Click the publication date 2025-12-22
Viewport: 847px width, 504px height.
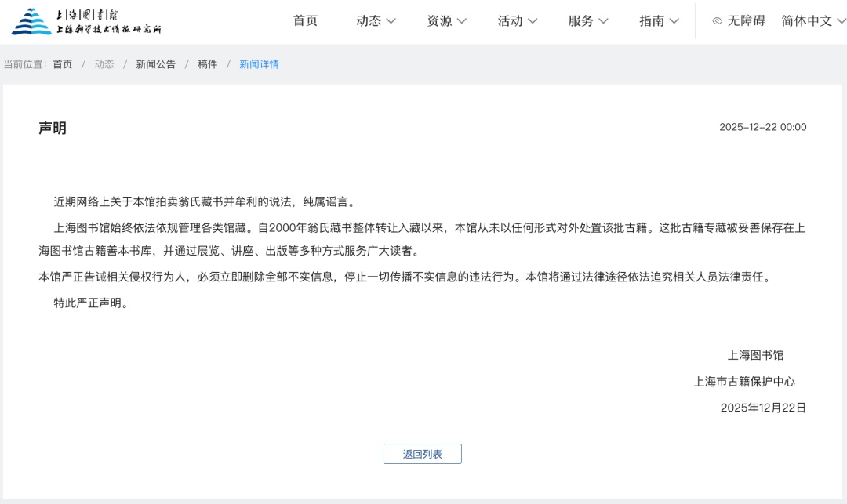point(762,128)
